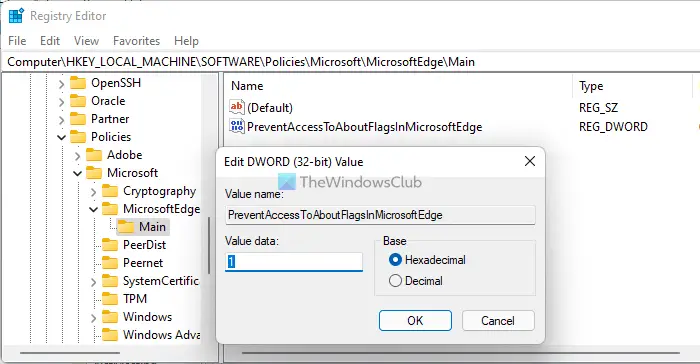
Task: Select the Decimal base option
Action: click(x=416, y=281)
